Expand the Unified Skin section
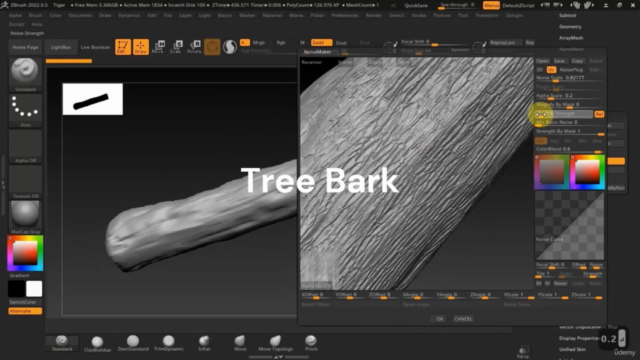This screenshot has width=640, height=360. [x=572, y=349]
